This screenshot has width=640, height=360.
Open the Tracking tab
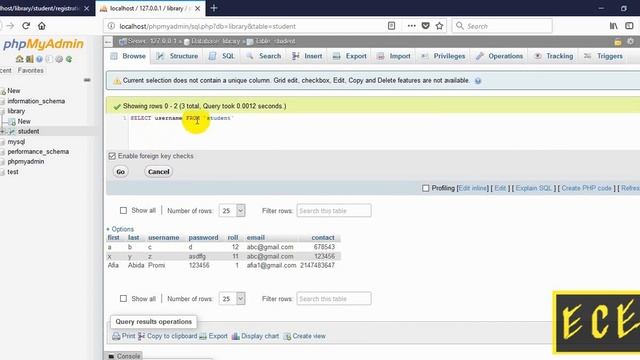pos(553,56)
